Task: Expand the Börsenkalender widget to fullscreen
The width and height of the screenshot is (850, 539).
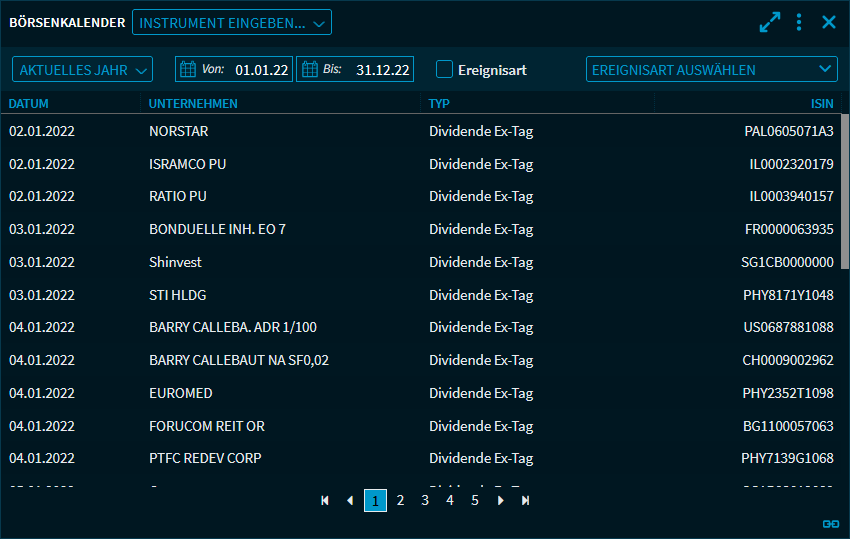Action: (x=769, y=22)
